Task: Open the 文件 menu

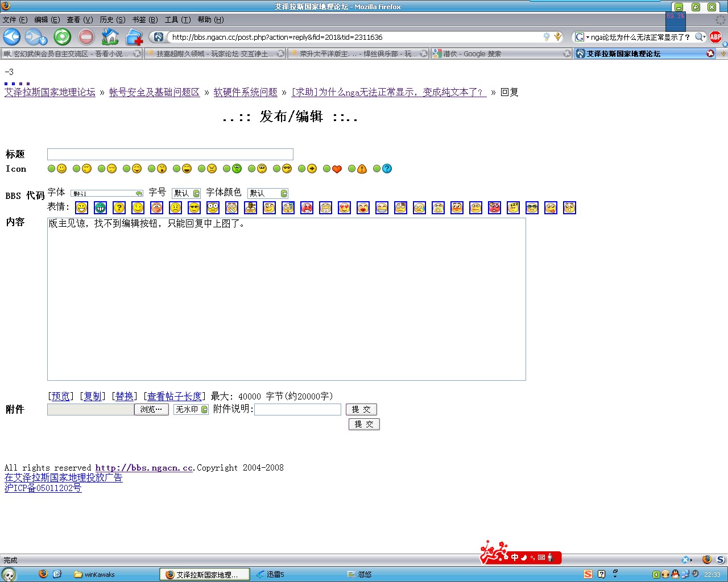Action: tap(15, 19)
